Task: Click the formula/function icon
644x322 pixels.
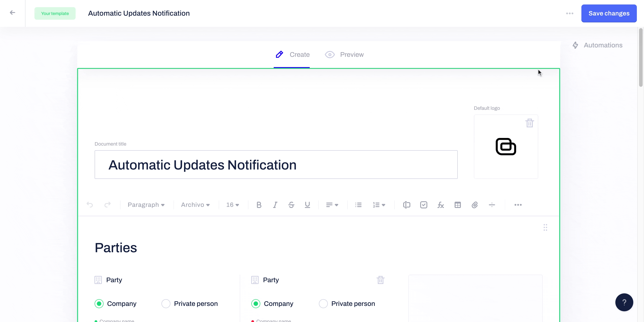Action: [441, 205]
